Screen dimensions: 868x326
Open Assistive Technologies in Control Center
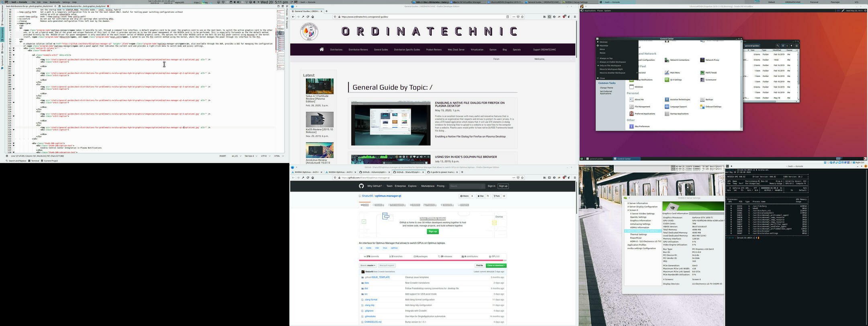click(678, 99)
